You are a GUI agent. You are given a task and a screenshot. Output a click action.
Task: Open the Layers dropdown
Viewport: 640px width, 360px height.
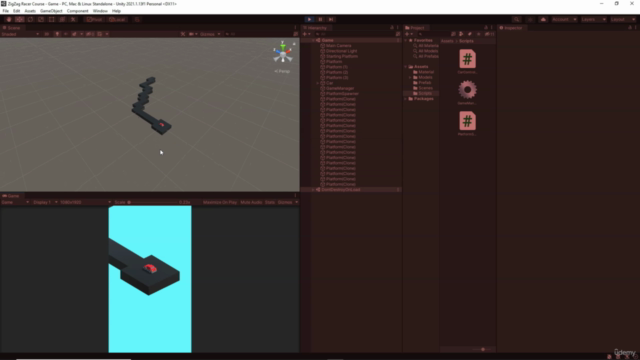click(x=593, y=19)
